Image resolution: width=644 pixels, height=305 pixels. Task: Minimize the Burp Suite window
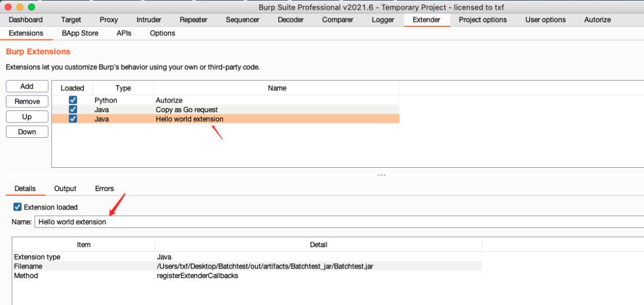click(x=20, y=7)
